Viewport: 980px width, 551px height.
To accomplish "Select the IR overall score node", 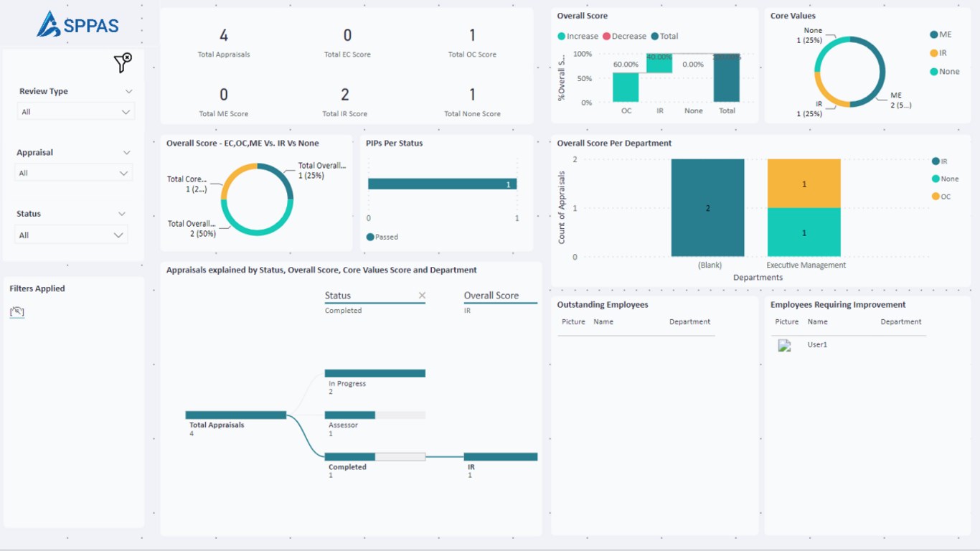I will click(x=501, y=457).
